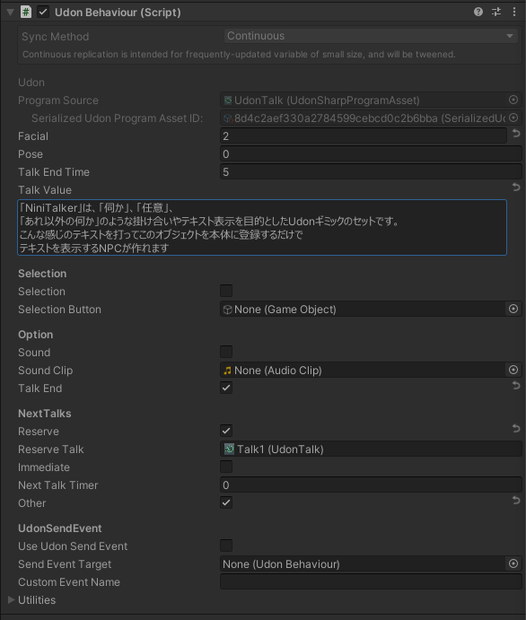
Task: Enable the Immediate checkbox
Action: pos(226,467)
